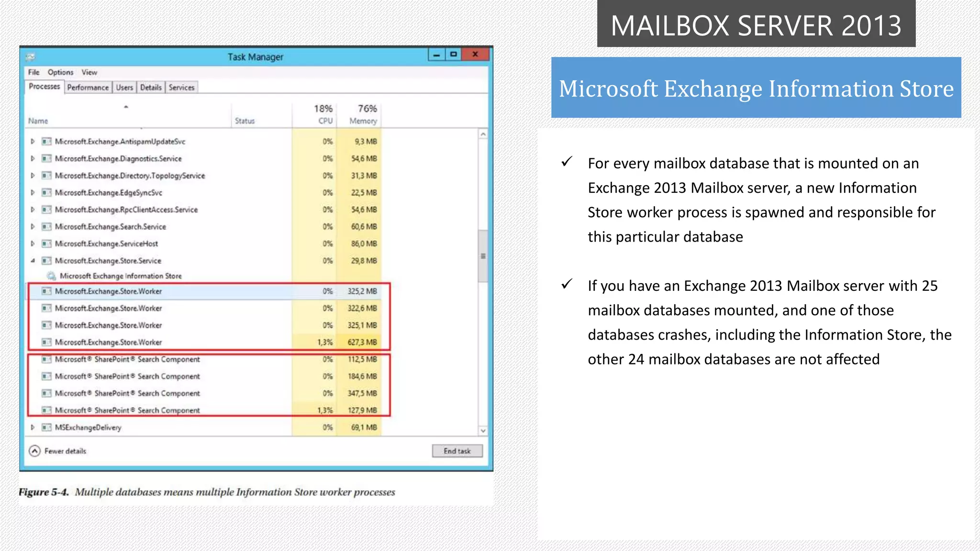Image resolution: width=980 pixels, height=551 pixels.
Task: Switch to the Performance tab
Action: pyautogui.click(x=88, y=88)
